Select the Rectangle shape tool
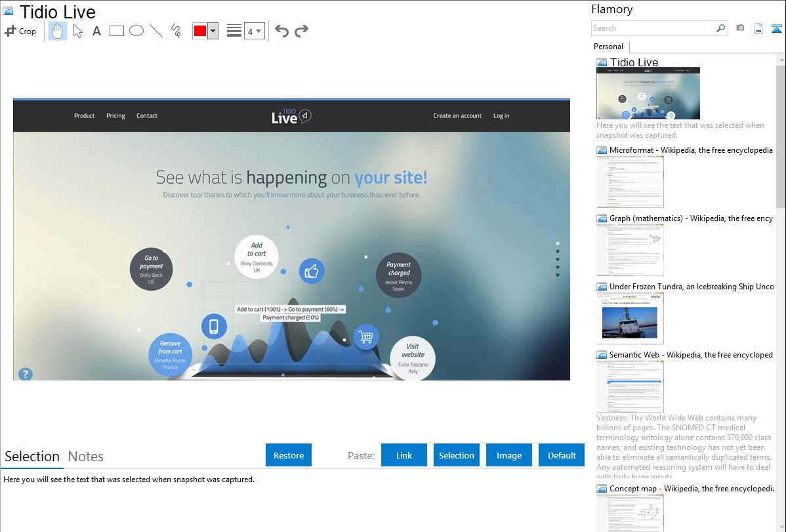 pyautogui.click(x=116, y=31)
